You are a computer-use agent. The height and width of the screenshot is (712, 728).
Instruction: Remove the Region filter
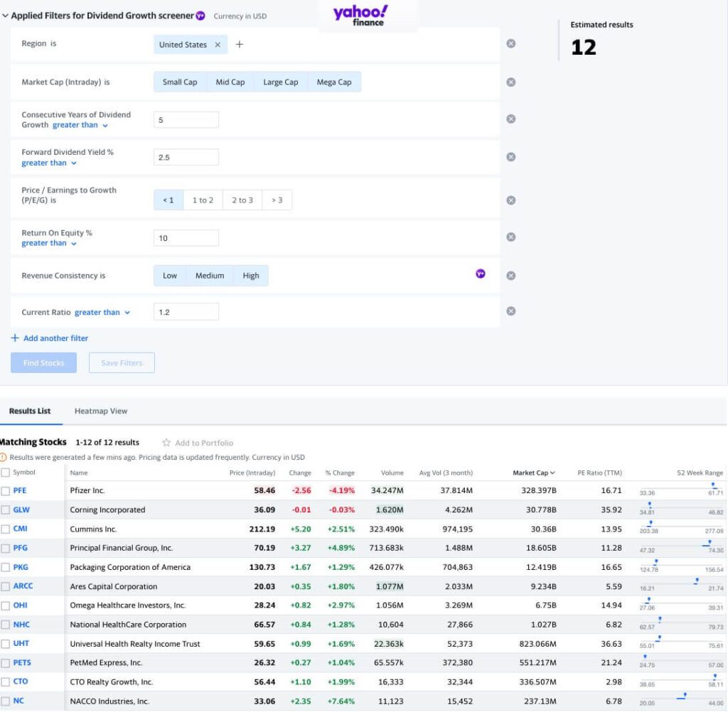click(510, 43)
